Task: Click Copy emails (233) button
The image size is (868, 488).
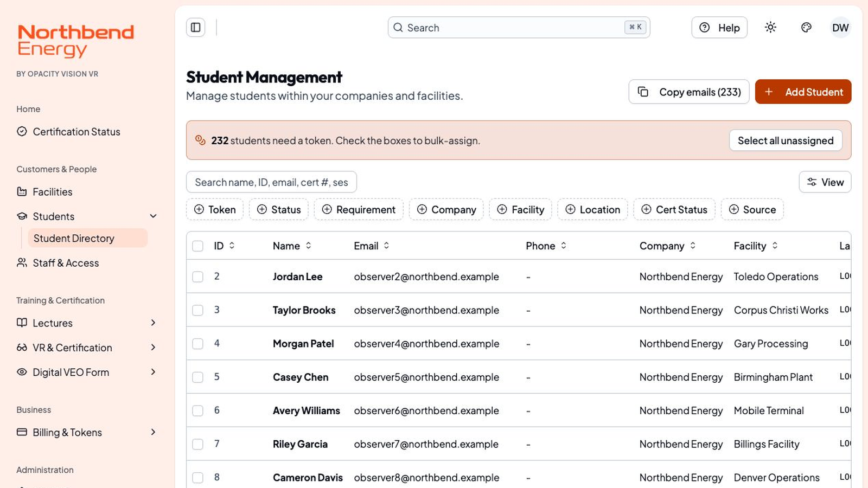Action: tap(689, 92)
